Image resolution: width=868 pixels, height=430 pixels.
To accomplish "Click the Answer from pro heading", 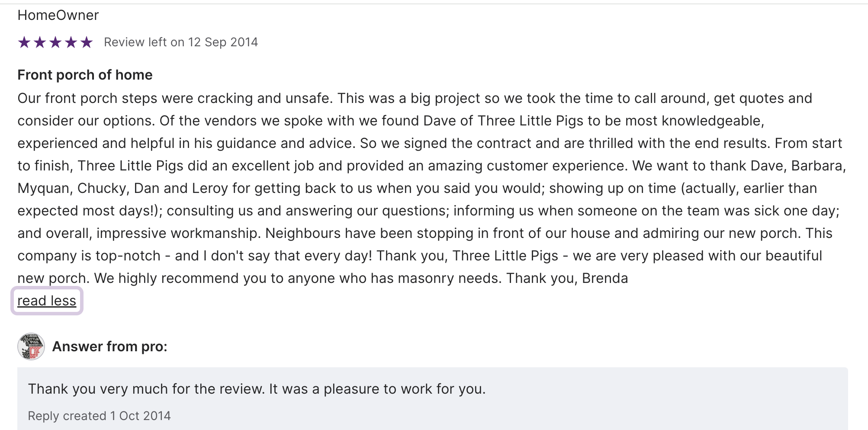I will (109, 347).
